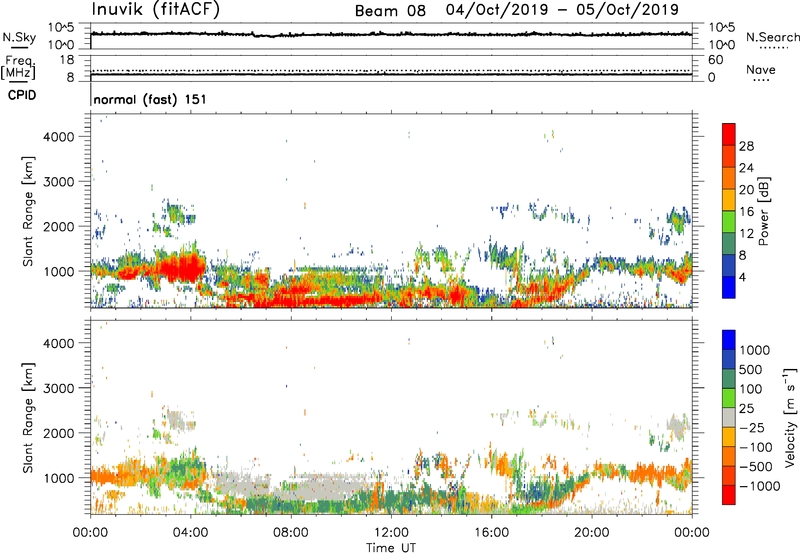Click the 12:00 time axis label

point(391,533)
